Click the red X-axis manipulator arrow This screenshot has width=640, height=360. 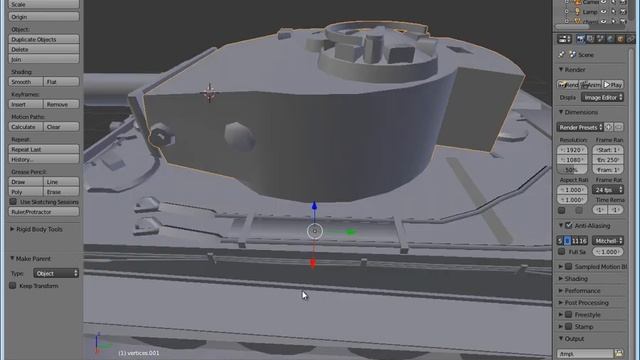click(313, 264)
